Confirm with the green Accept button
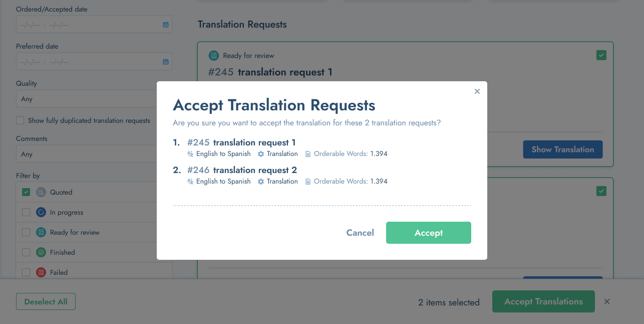This screenshot has width=644, height=324. click(x=429, y=233)
